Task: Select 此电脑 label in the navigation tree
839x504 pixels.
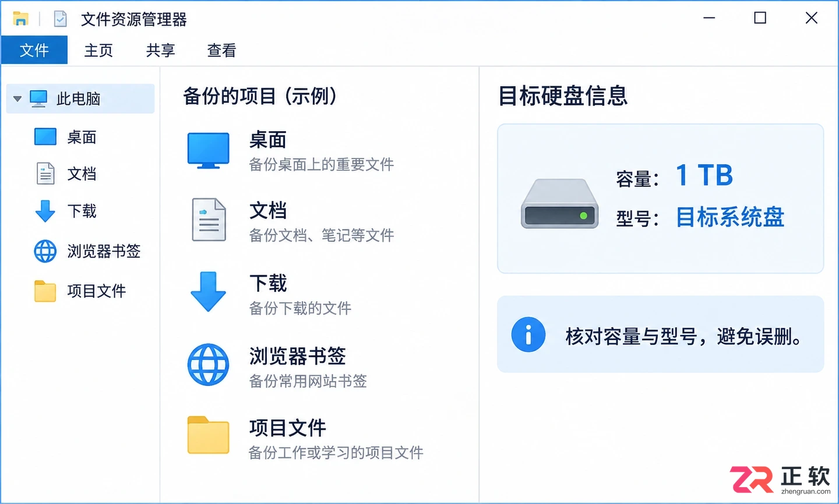Action: click(x=79, y=99)
